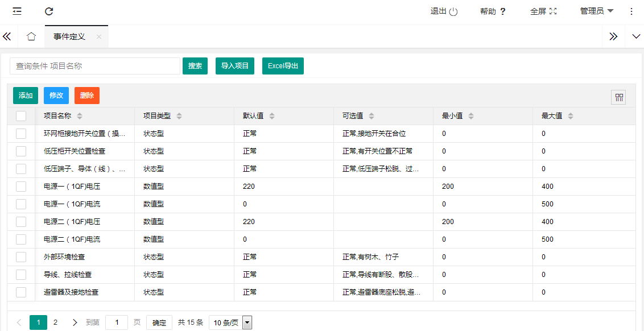Toggle the select-all header checkbox
Viewport: 644px width, 331px height.
coord(21,116)
